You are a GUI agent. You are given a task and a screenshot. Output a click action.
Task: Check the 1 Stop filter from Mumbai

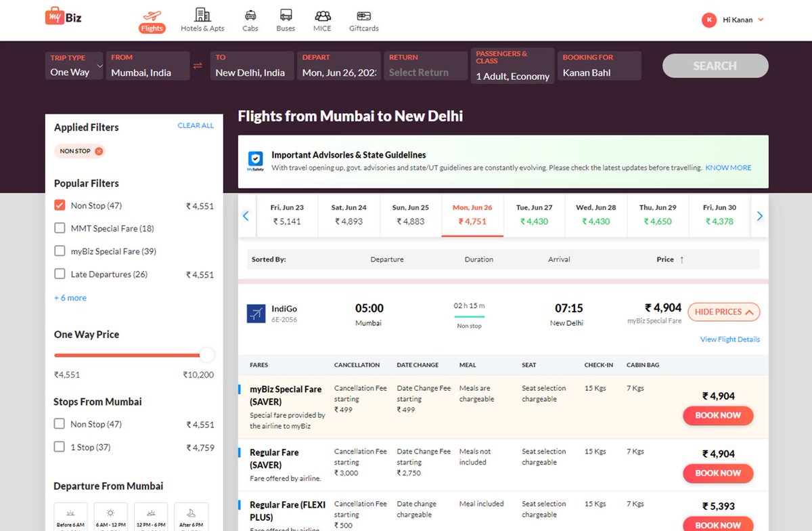point(60,447)
